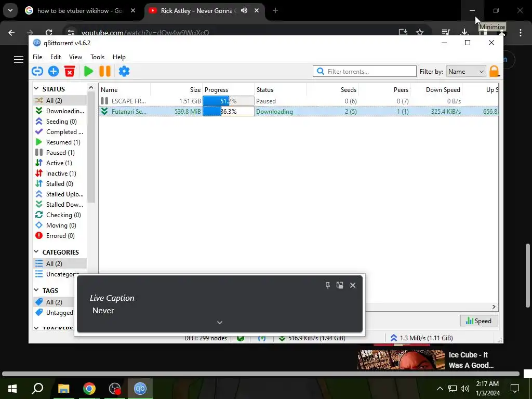
Task: Expand the Live Caption popup chevron
Action: (x=220, y=322)
